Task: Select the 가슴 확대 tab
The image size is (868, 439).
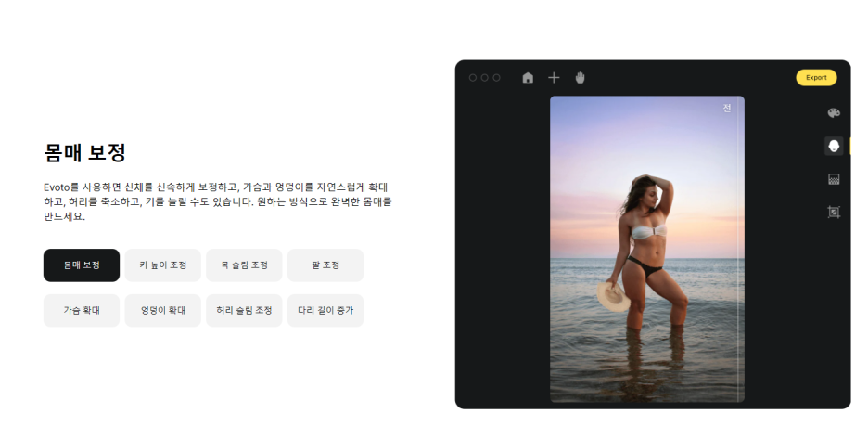Action: pos(82,310)
